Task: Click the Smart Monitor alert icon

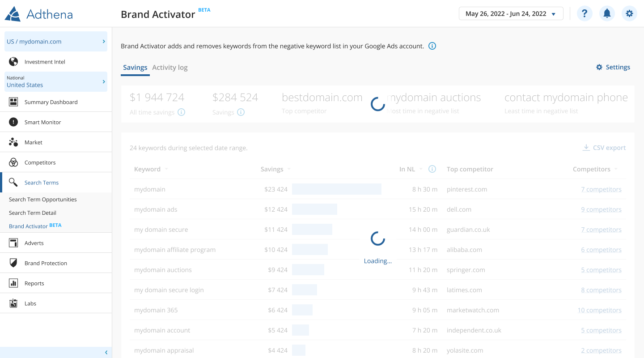Action: 13,122
